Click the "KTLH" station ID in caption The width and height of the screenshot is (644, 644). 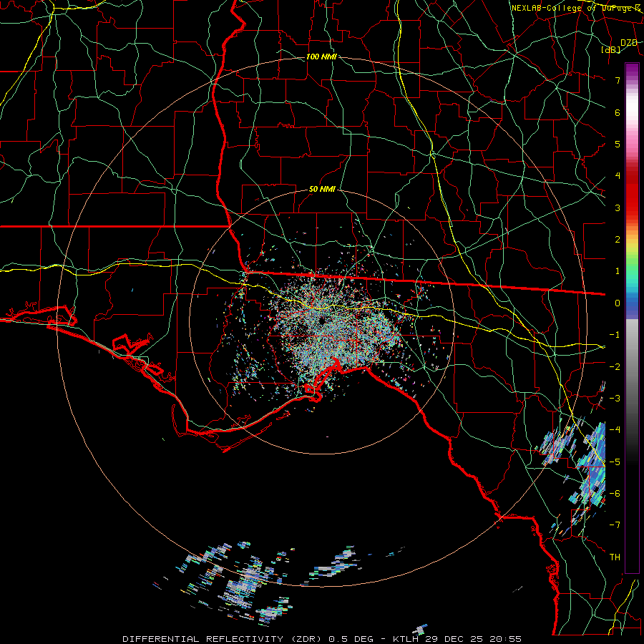(x=406, y=639)
